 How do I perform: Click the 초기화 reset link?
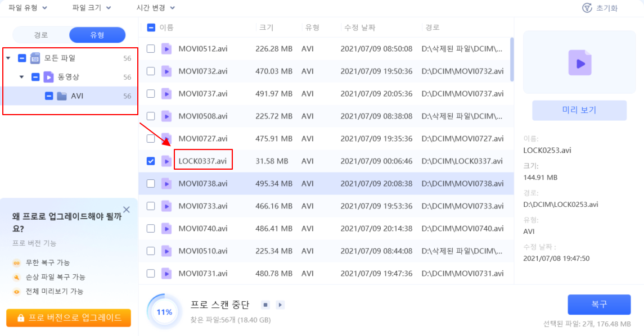click(607, 8)
